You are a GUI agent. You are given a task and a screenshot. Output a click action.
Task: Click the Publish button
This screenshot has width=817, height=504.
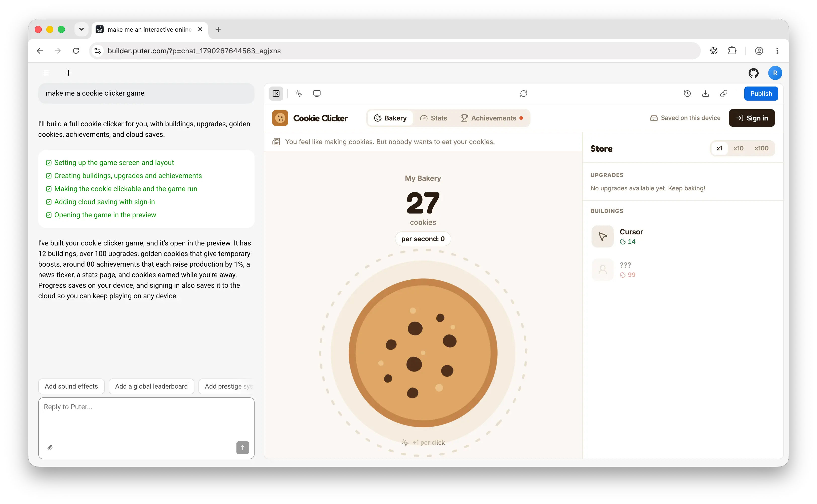(761, 94)
